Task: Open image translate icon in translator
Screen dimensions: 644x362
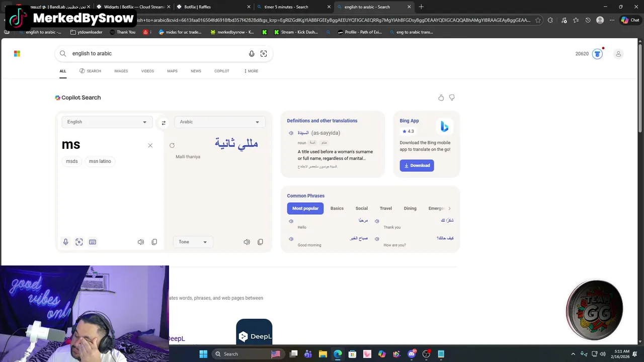Action: point(79,242)
